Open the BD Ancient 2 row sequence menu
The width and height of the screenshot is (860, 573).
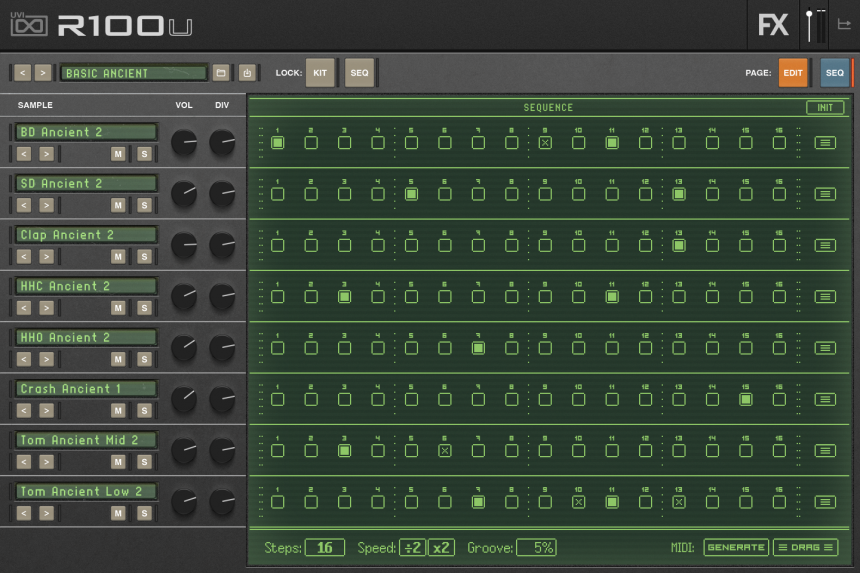(x=825, y=143)
